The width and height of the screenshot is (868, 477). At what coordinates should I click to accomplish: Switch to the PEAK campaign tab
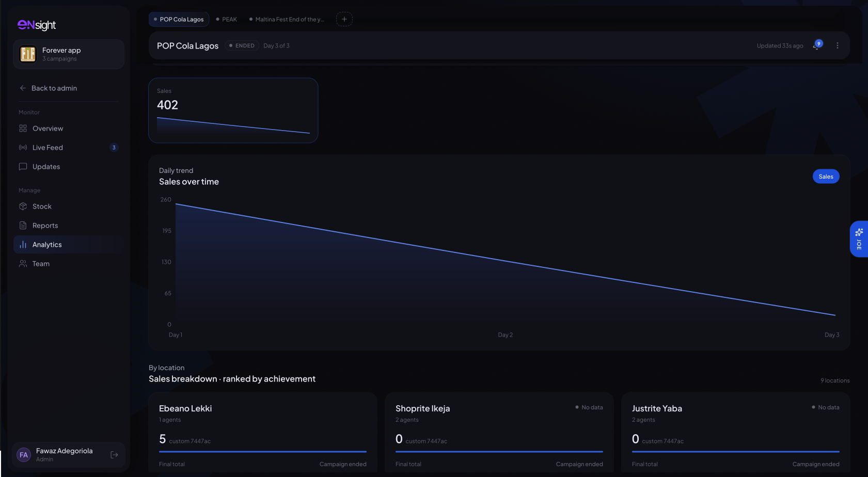(x=227, y=19)
